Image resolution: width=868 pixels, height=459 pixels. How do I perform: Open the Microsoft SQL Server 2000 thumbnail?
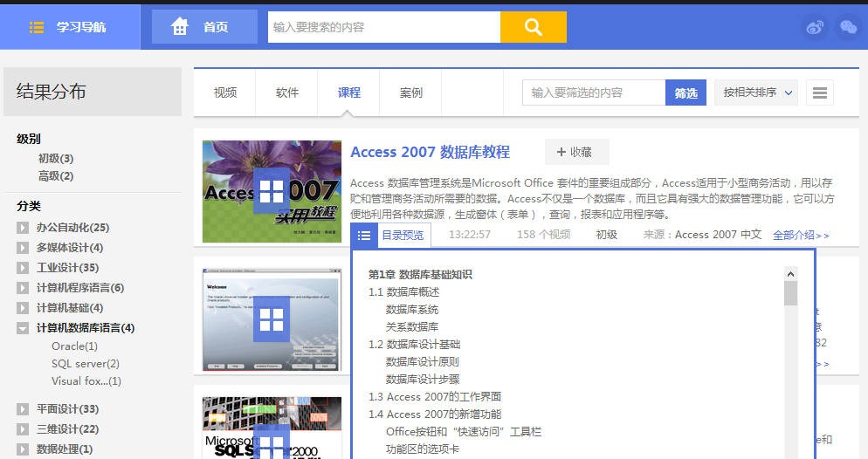(x=272, y=428)
